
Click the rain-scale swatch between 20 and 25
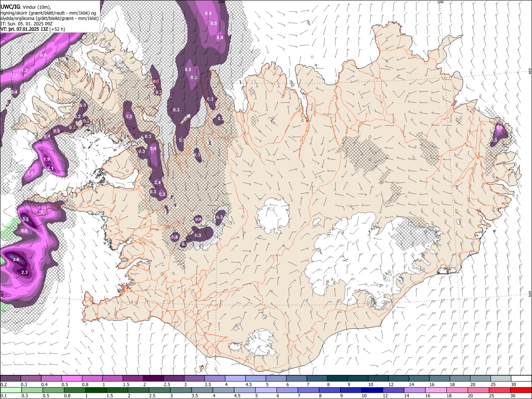[x=478, y=390]
